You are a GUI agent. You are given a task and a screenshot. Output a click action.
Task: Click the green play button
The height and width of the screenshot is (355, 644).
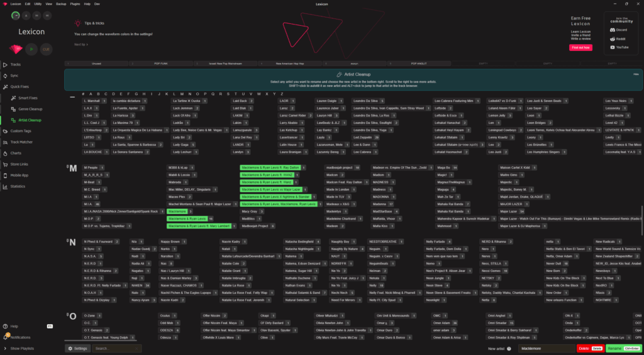(x=31, y=48)
